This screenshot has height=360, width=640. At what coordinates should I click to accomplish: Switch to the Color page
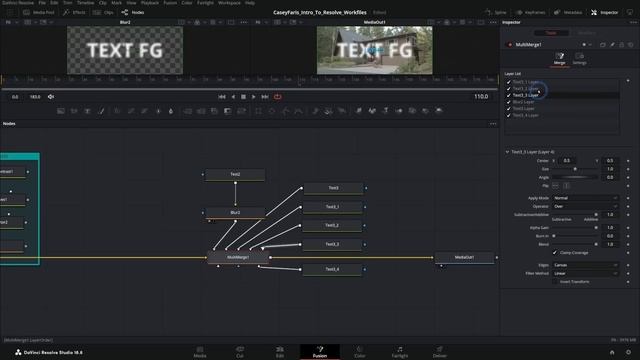point(360,352)
